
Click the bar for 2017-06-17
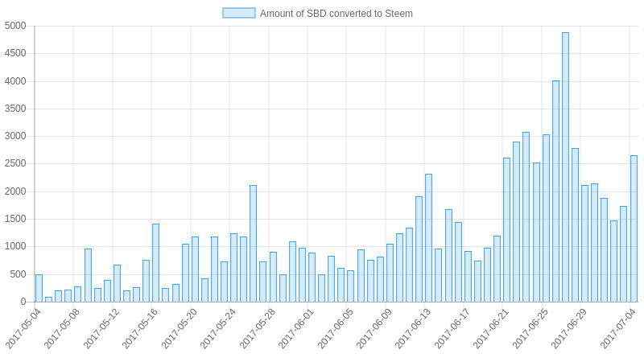468,277
